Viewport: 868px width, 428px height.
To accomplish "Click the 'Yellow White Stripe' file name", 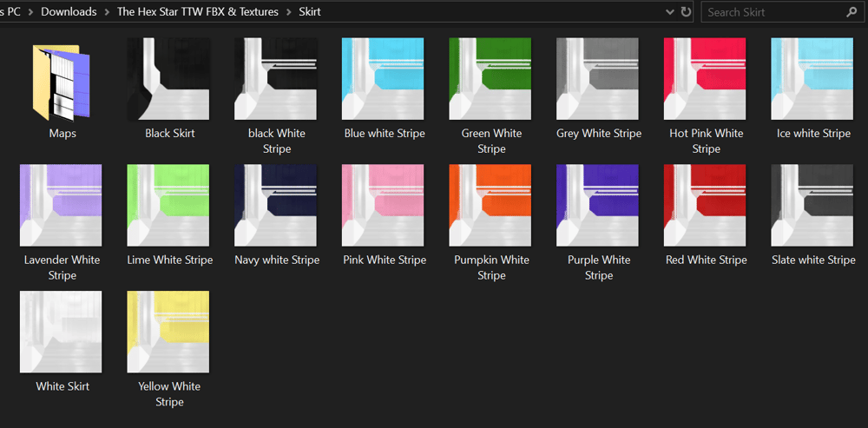I will [x=169, y=394].
